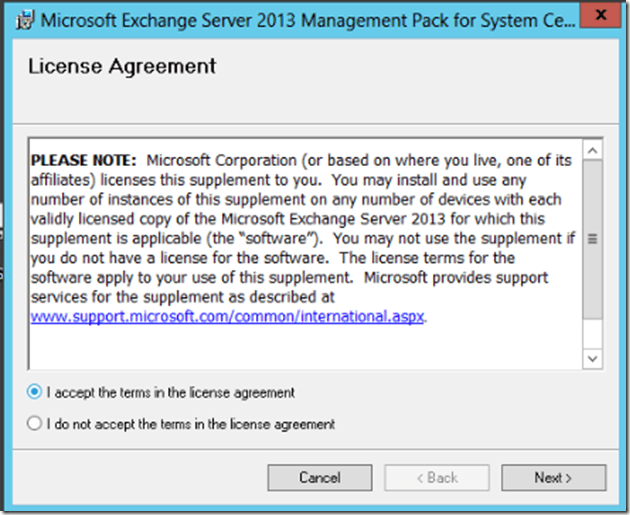Click the bold 'PLEASE NOTE:' text

[85, 160]
